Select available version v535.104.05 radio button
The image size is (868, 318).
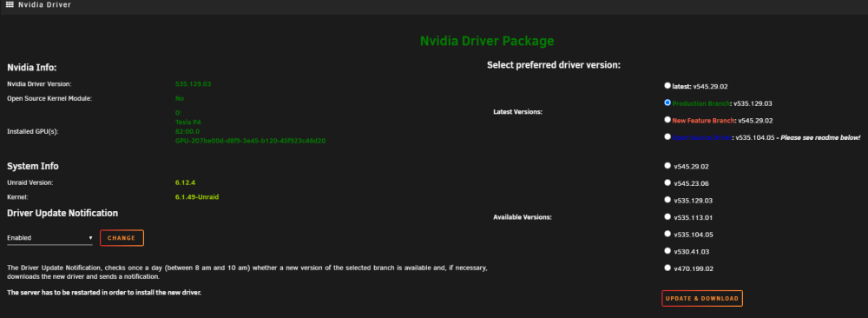(x=667, y=234)
